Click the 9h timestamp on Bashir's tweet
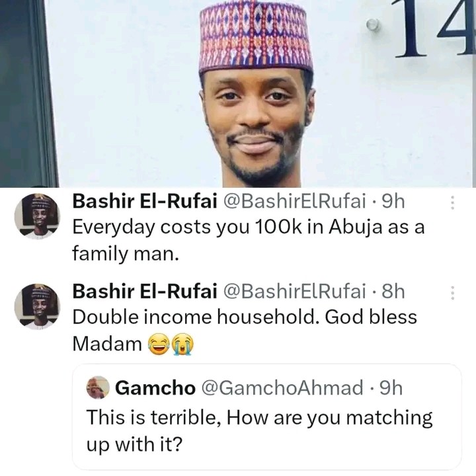Viewport: 476px width, 476px height. [x=393, y=201]
